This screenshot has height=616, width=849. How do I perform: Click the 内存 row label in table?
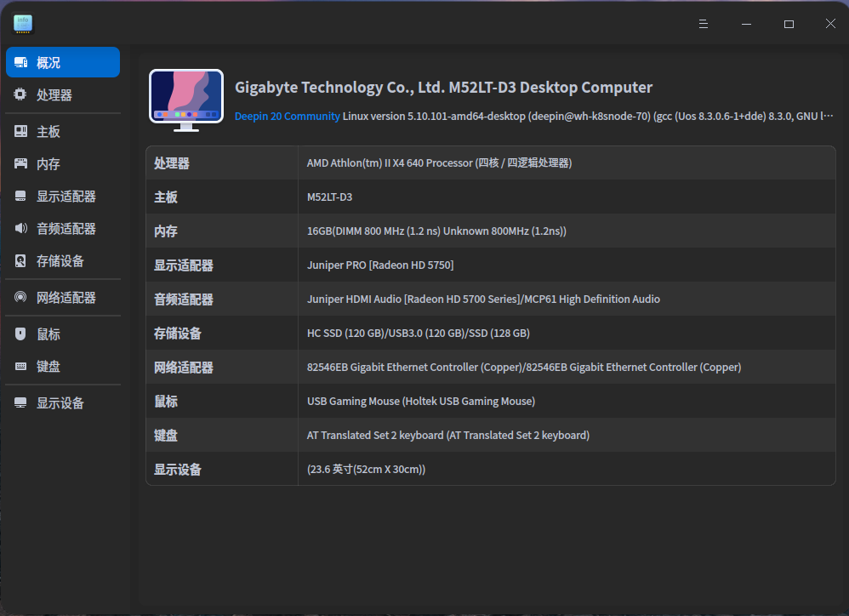pyautogui.click(x=166, y=231)
